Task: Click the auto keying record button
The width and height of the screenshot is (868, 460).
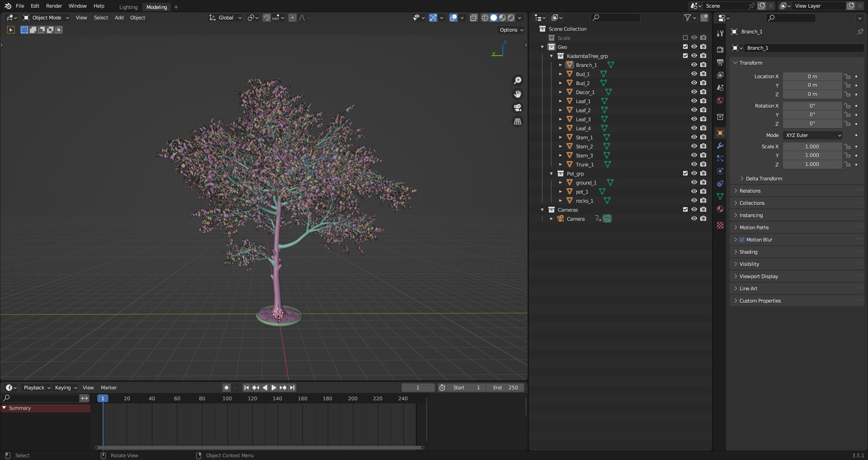Action: point(226,388)
